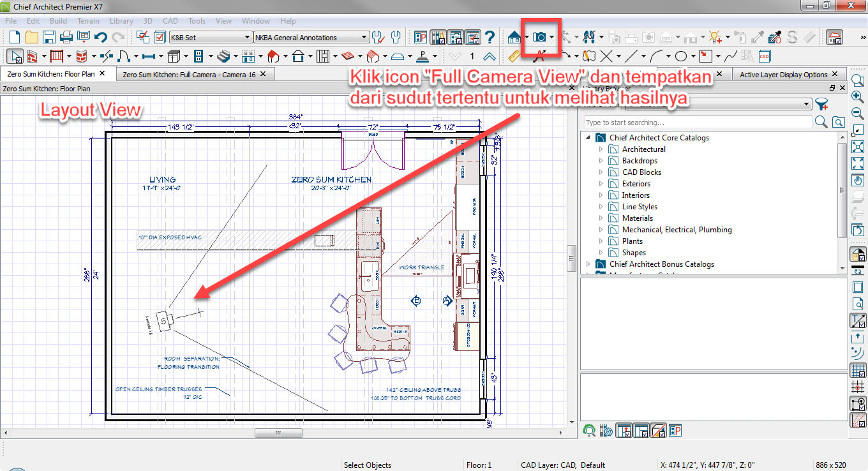The height and width of the screenshot is (471, 868).
Task: Choose the Circle CAD tool
Action: [681, 56]
